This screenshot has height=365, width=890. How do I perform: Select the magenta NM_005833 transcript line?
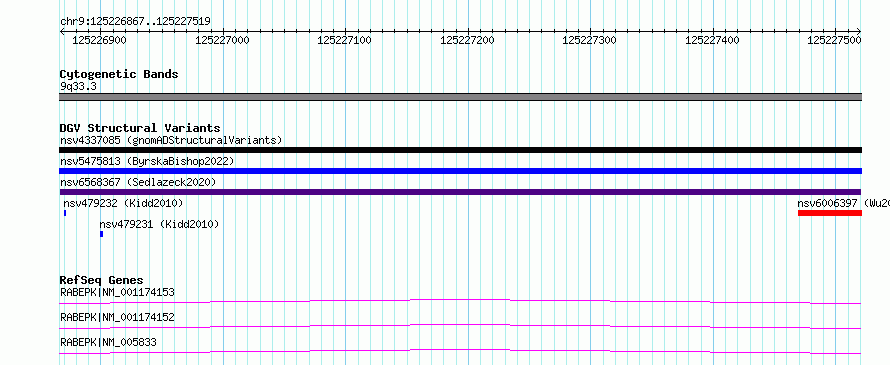(x=460, y=351)
